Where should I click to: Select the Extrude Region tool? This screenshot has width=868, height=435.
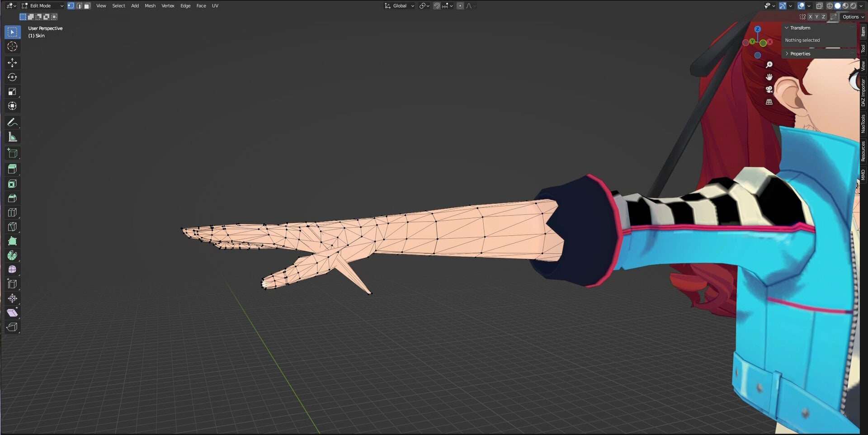[12, 169]
